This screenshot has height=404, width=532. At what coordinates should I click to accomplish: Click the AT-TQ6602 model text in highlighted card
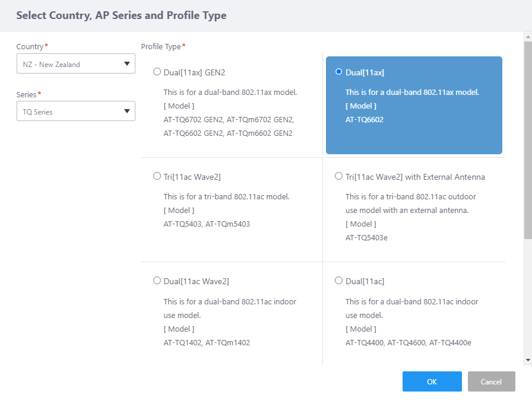tap(365, 120)
